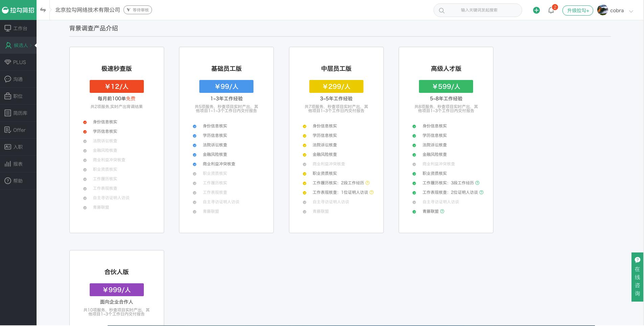Click the 帮助 question mark icon
644x326 pixels.
(8, 181)
